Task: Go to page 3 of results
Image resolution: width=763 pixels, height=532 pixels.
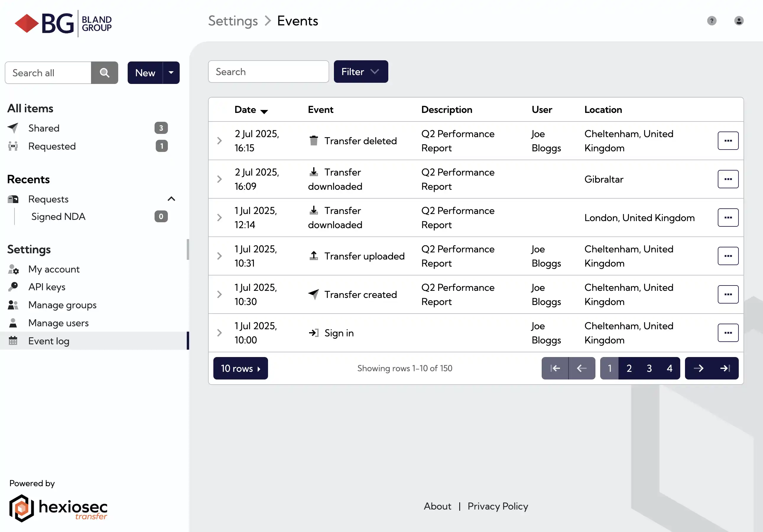Action: point(649,368)
